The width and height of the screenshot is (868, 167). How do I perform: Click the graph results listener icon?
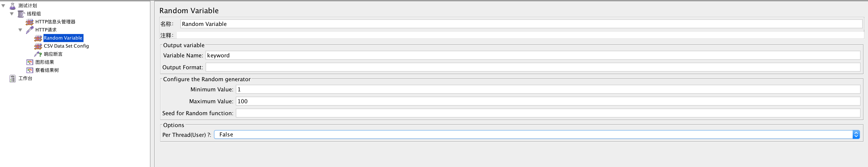pyautogui.click(x=30, y=62)
